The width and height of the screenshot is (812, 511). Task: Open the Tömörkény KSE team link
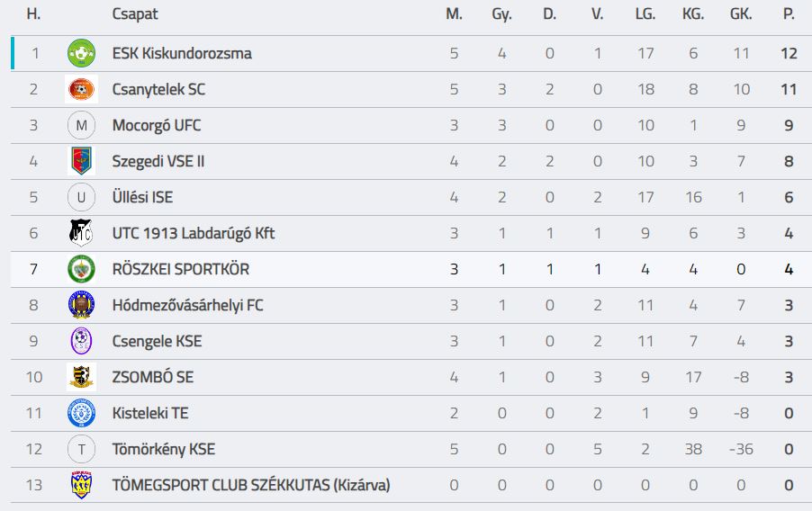click(164, 450)
